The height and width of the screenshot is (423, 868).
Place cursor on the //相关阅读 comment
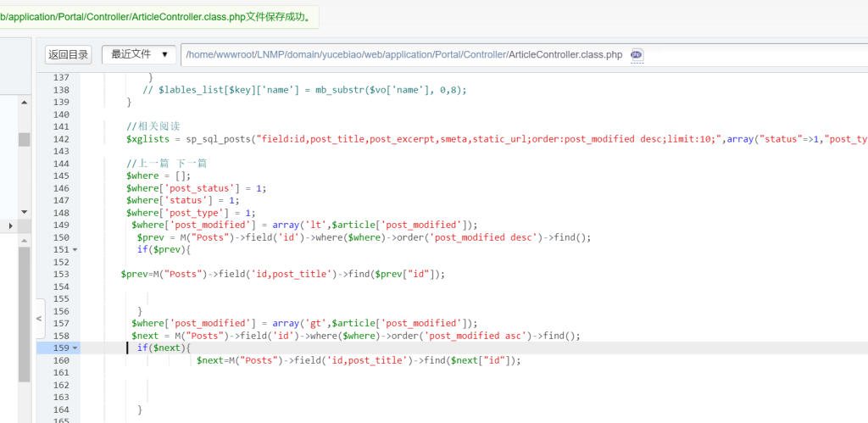click(153, 126)
